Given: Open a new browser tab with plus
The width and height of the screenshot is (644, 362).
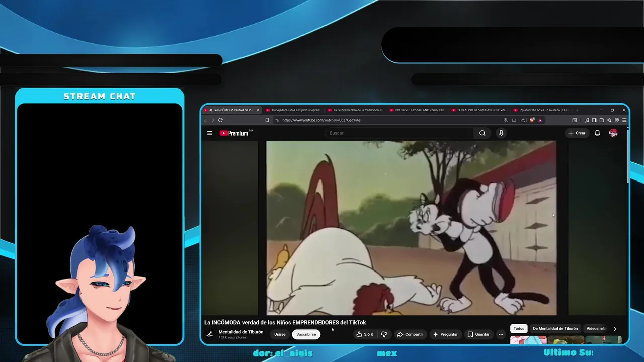Looking at the screenshot, I should (577, 110).
